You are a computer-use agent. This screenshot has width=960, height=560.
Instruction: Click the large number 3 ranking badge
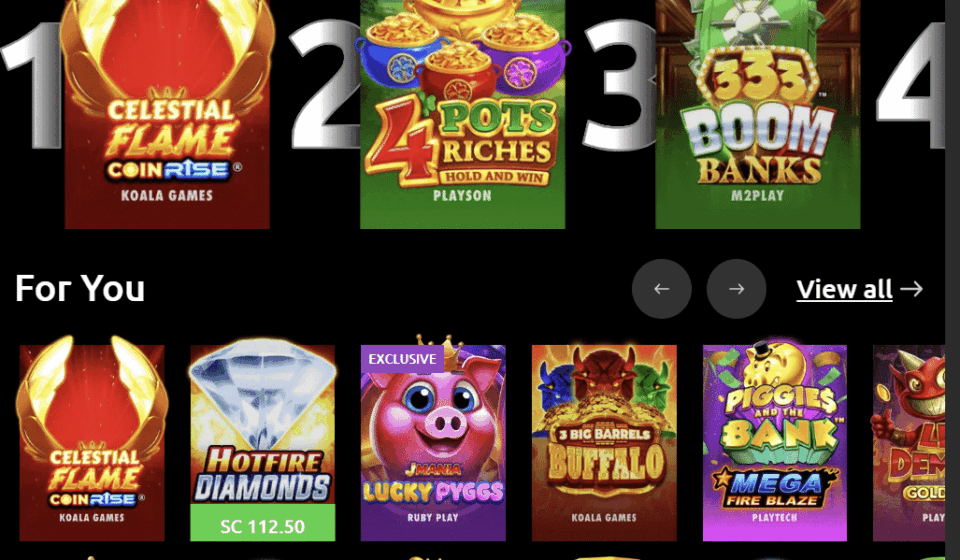pos(618,84)
